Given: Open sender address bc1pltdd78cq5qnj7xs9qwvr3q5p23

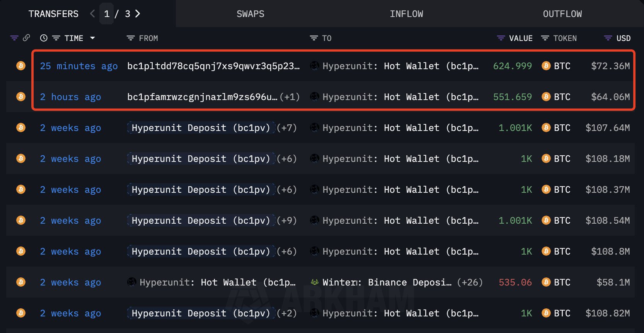Looking at the screenshot, I should 213,66.
